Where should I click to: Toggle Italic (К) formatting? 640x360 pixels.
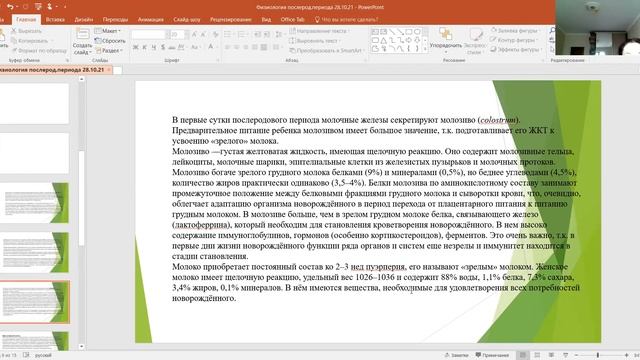coord(144,47)
